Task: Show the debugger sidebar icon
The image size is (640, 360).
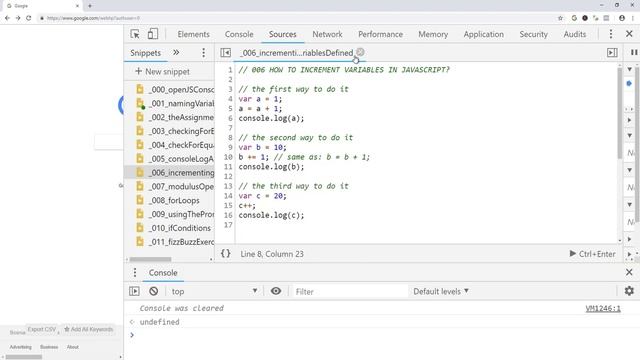Action: (612, 53)
